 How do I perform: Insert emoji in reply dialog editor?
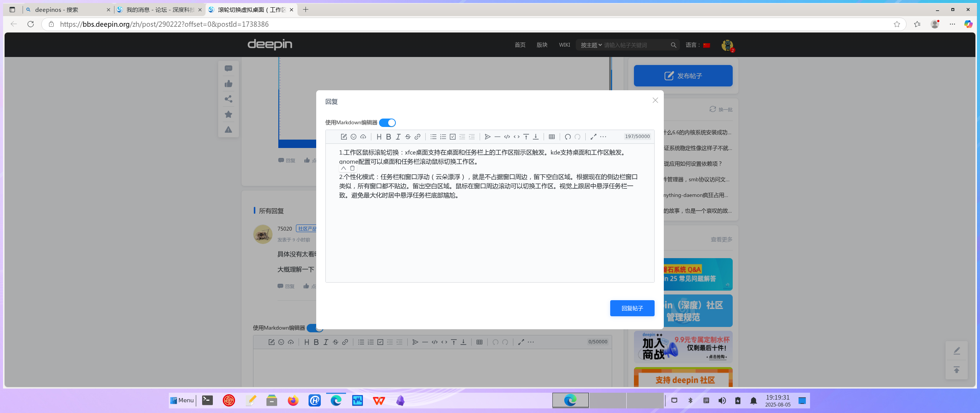click(353, 137)
